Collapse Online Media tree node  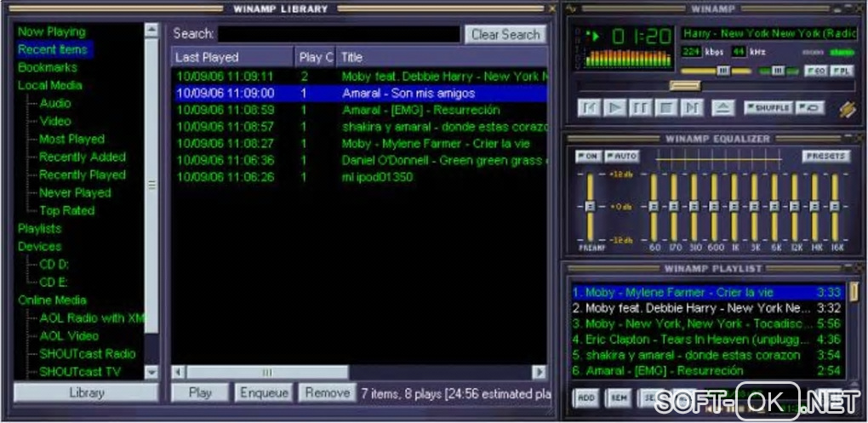tap(52, 300)
